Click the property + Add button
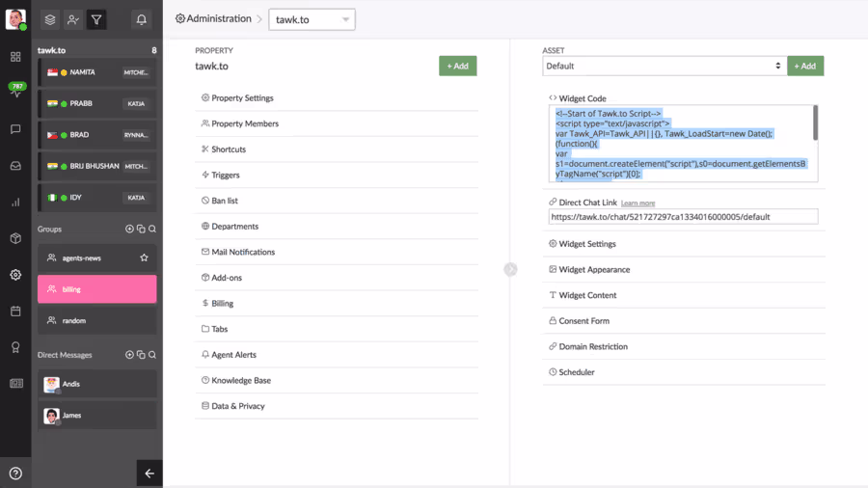 point(458,66)
